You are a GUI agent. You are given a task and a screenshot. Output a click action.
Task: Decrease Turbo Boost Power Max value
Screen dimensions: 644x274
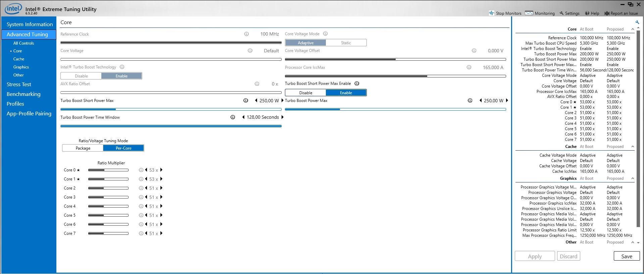tap(481, 101)
